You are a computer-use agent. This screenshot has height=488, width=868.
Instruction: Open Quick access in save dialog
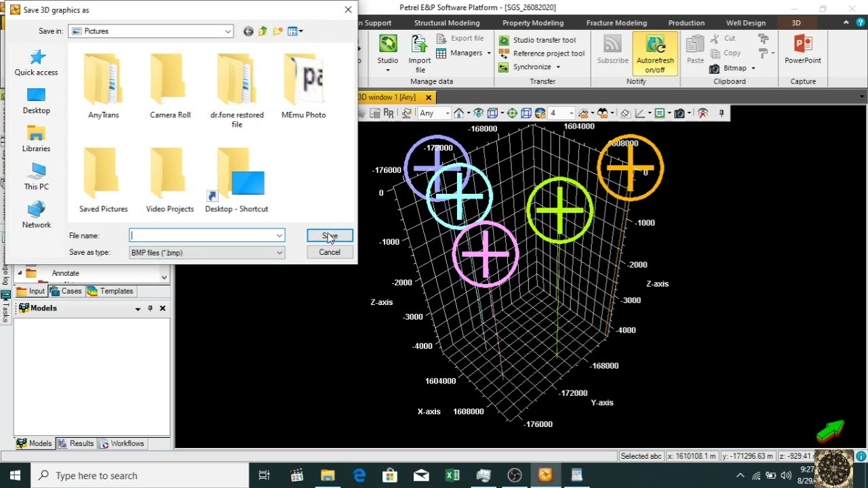pos(37,62)
